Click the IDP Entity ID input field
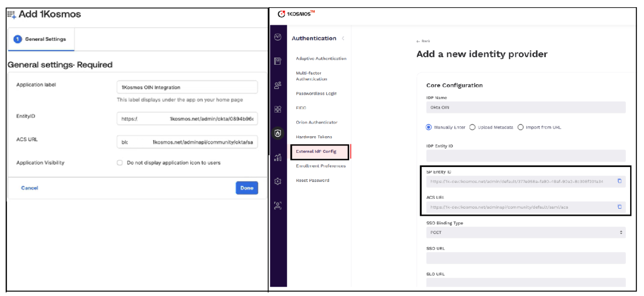Viewport: 644px width, 296px height. click(x=526, y=156)
